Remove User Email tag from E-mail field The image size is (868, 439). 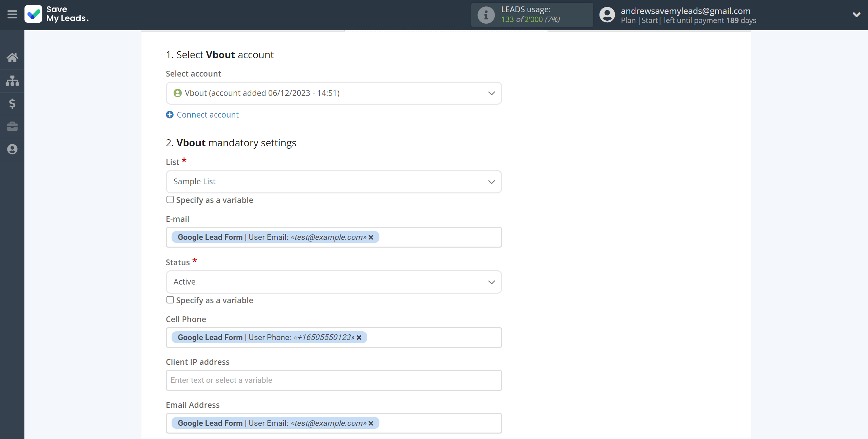(x=371, y=237)
